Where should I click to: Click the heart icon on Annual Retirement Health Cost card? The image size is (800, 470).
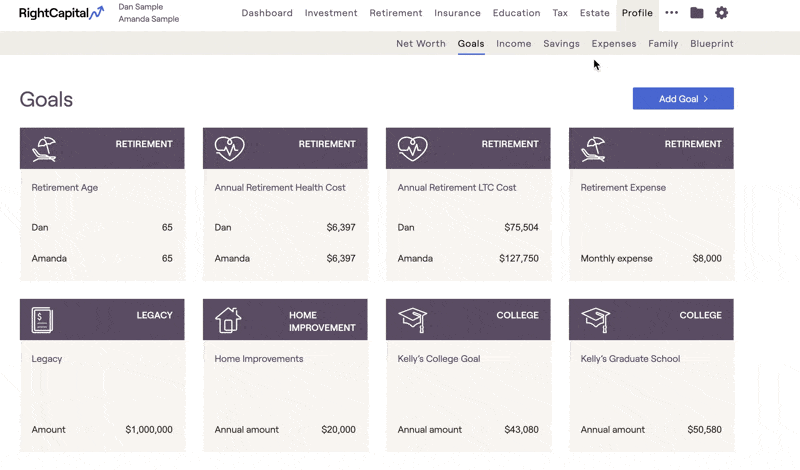click(229, 149)
